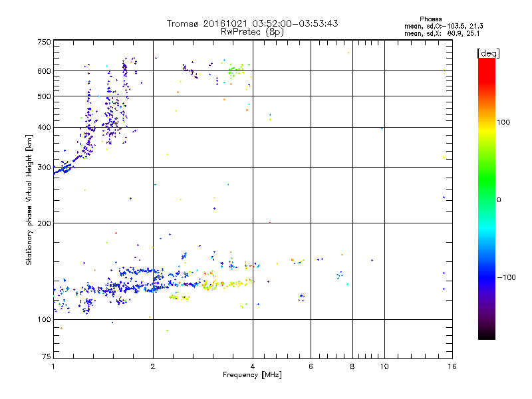Select the 'mean, sd,X: 80.9, 25.1' line
This screenshot has height=399, width=532.
[442, 34]
